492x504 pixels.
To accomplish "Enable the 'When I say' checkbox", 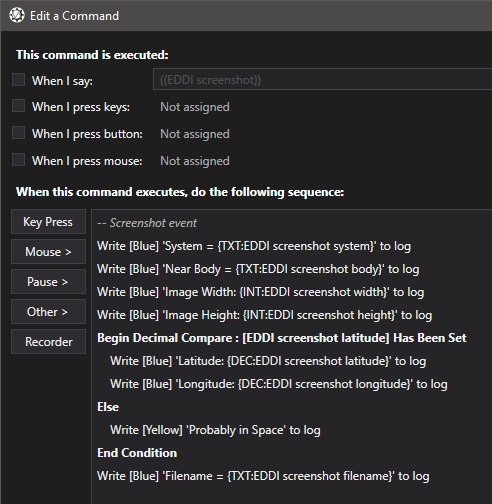I will tap(18, 80).
